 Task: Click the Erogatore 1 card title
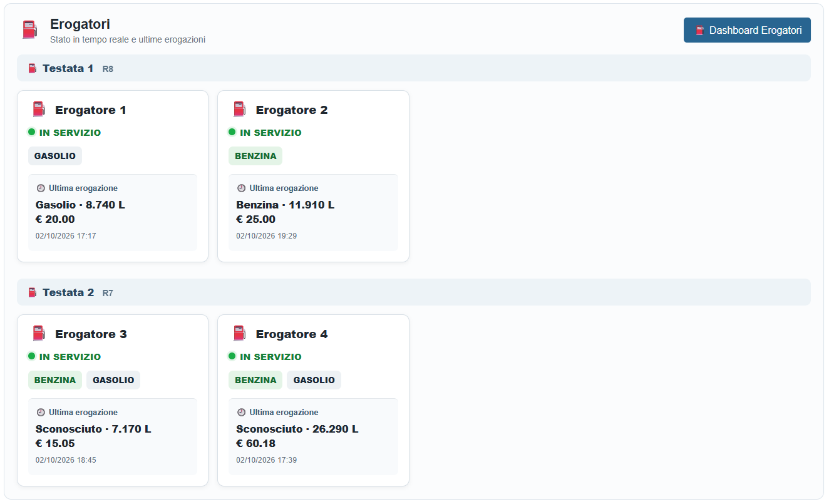click(x=91, y=110)
